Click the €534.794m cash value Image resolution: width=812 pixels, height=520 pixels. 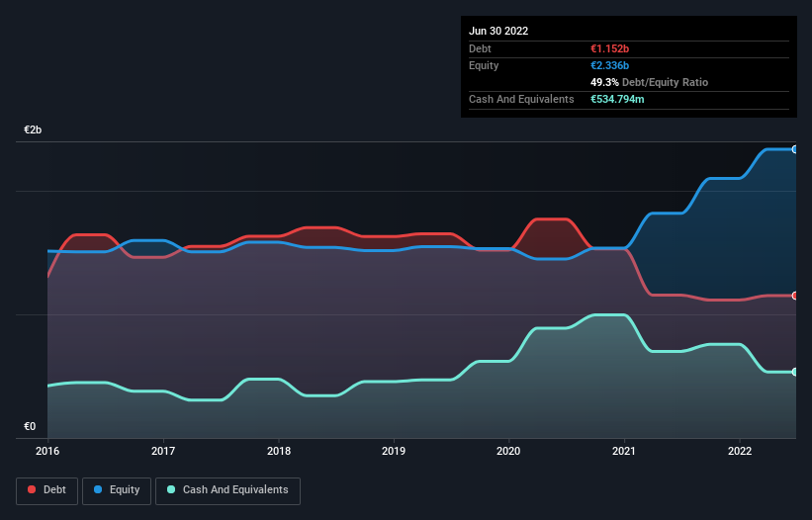(617, 99)
